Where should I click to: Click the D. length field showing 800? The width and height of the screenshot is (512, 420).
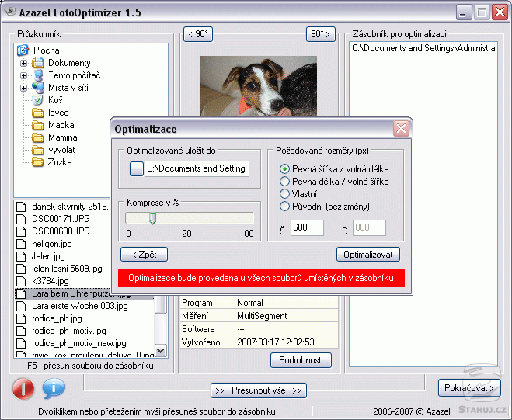coord(369,227)
